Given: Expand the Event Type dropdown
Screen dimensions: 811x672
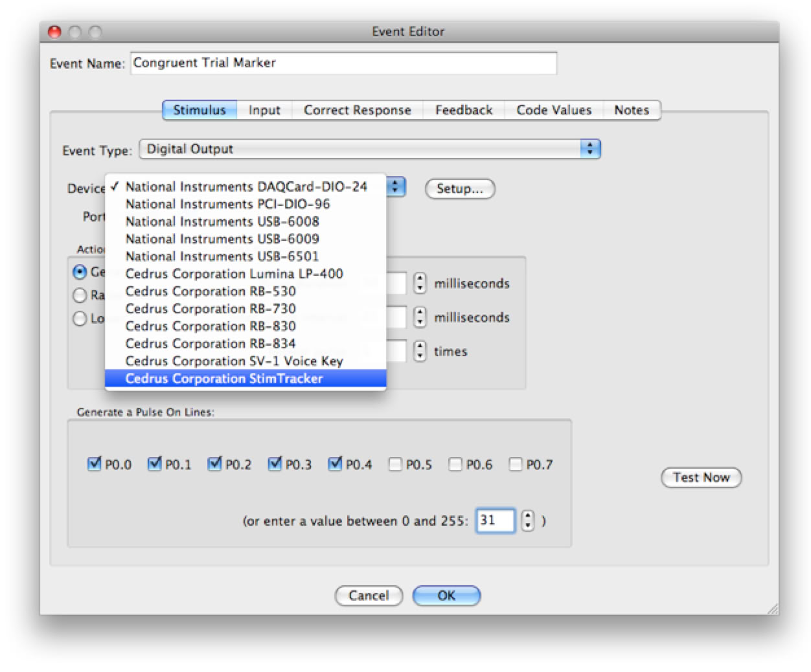Looking at the screenshot, I should coord(589,149).
